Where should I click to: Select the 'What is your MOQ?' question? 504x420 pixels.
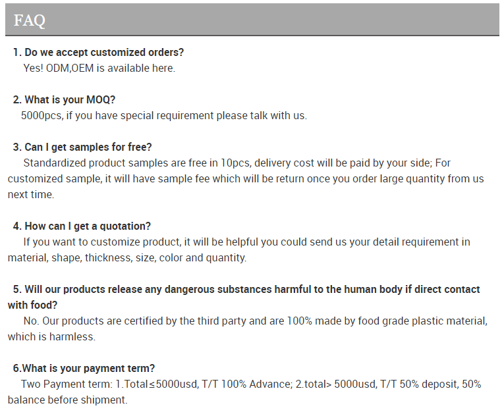[x=64, y=99]
